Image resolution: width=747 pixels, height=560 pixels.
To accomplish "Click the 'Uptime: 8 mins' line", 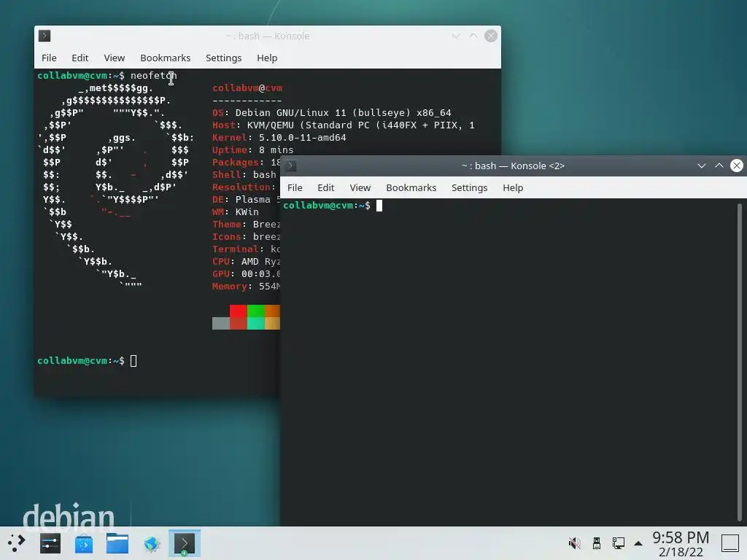I will click(x=253, y=150).
